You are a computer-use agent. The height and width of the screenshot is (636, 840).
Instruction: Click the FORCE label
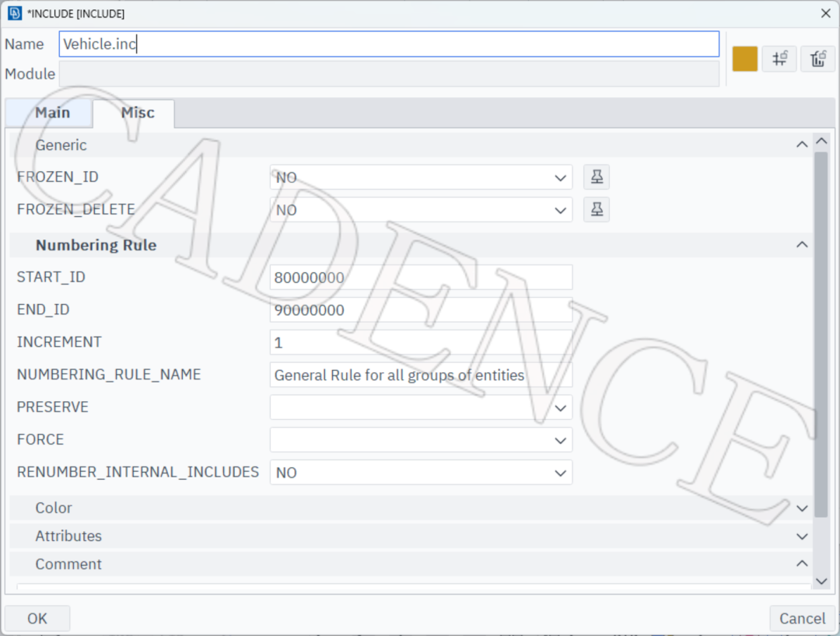click(40, 439)
